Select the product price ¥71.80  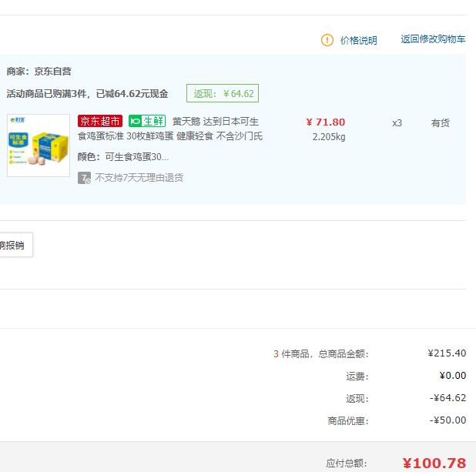(x=326, y=122)
